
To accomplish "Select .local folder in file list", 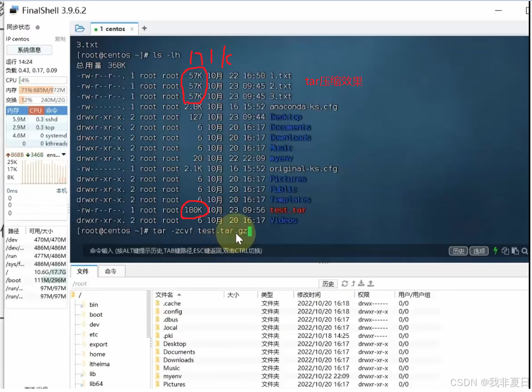I will pos(170,328).
